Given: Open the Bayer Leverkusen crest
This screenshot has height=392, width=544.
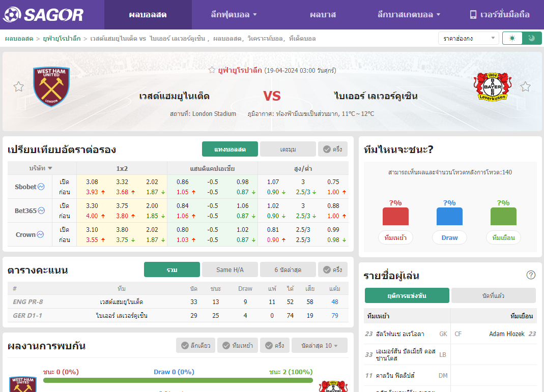Looking at the screenshot, I should pyautogui.click(x=492, y=86).
